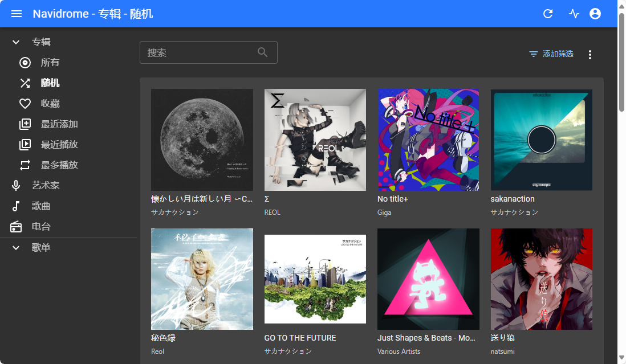Open 艺术家 via the microphone icon
The image size is (626, 364).
[x=16, y=185]
